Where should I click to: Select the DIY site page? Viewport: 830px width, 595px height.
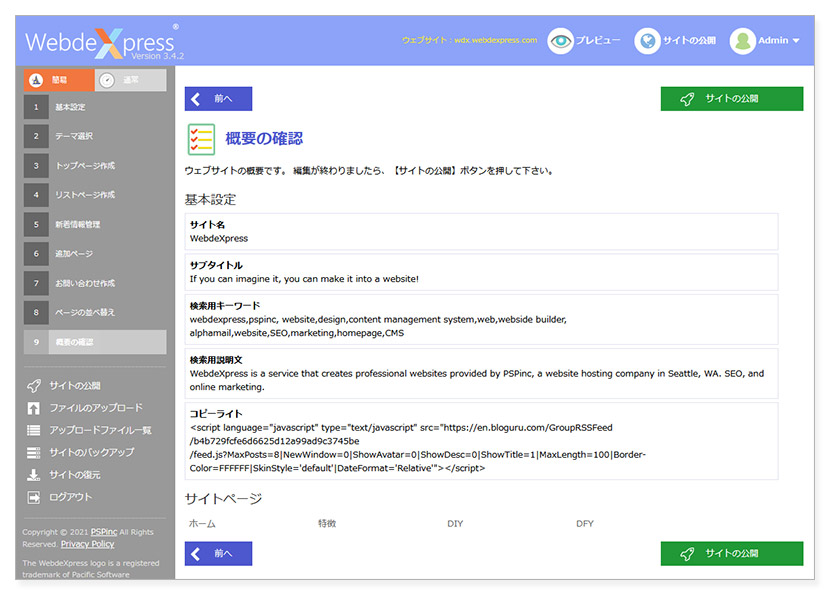click(x=455, y=524)
